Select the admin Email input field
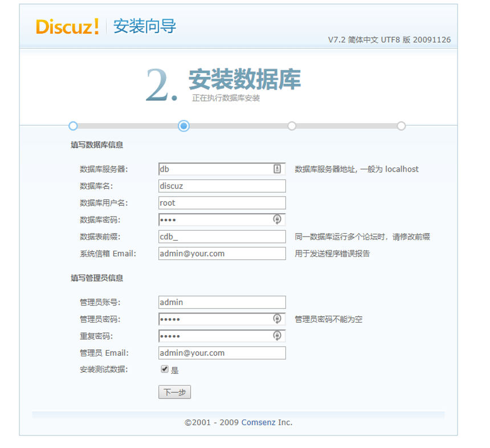This screenshot has width=490, height=448. [x=222, y=353]
